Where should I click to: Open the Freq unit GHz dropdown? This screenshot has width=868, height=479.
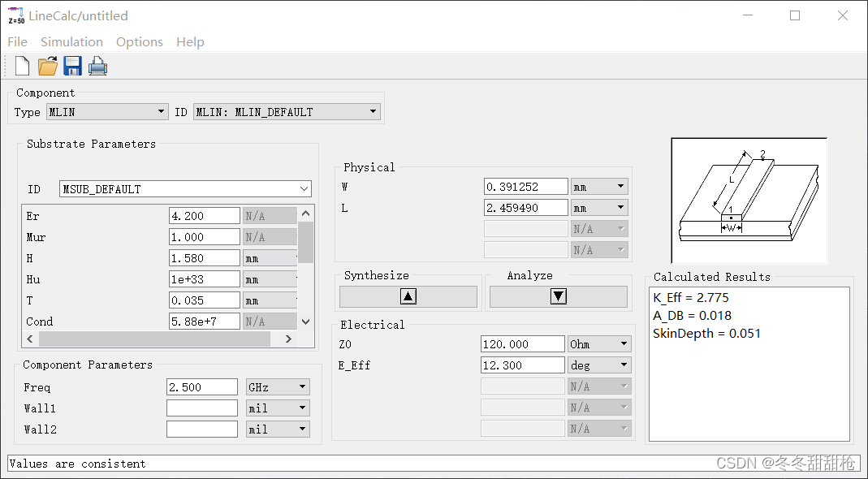click(x=278, y=387)
